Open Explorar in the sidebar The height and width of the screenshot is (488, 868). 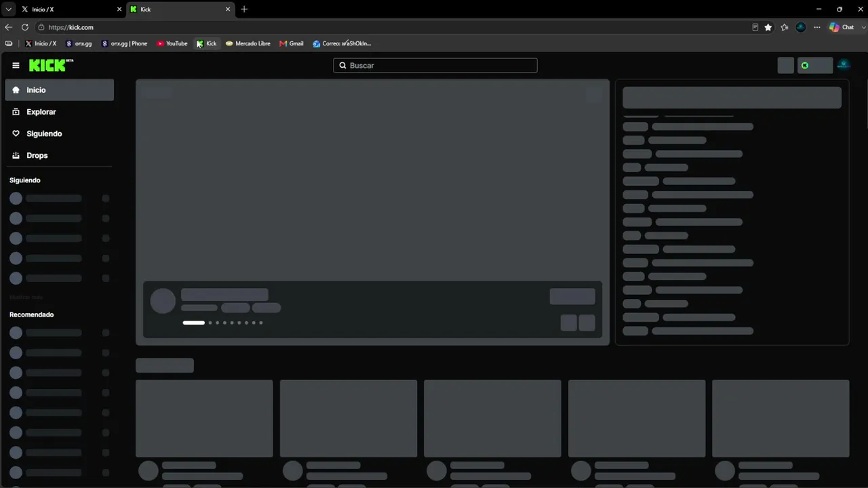coord(59,112)
